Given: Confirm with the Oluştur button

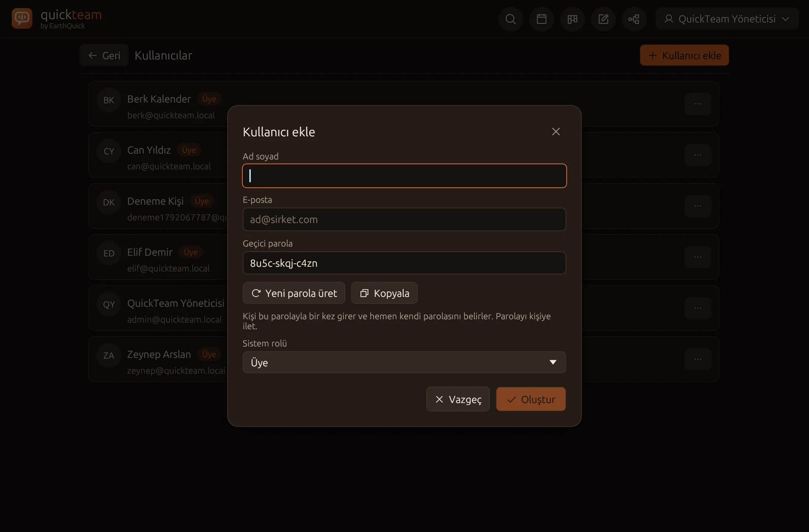Looking at the screenshot, I should [x=531, y=399].
